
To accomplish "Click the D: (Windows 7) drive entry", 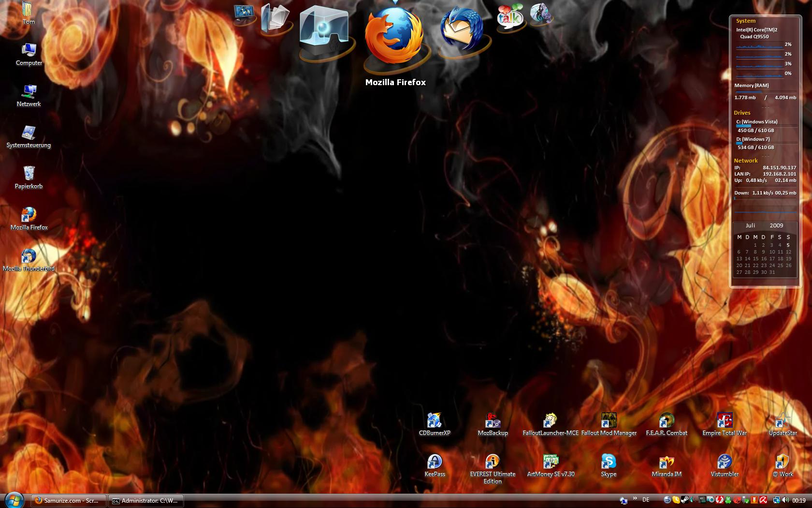I will [x=753, y=139].
